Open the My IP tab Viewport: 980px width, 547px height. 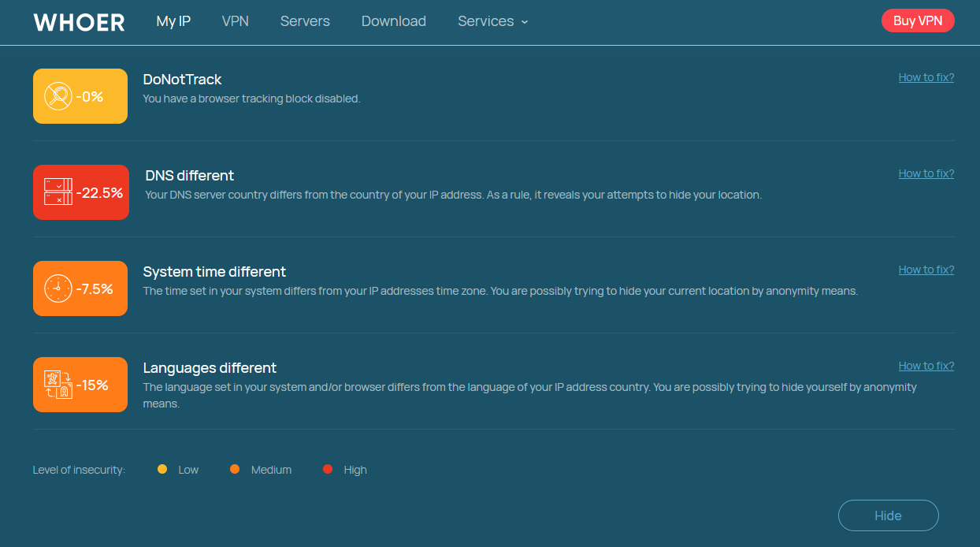click(x=173, y=21)
